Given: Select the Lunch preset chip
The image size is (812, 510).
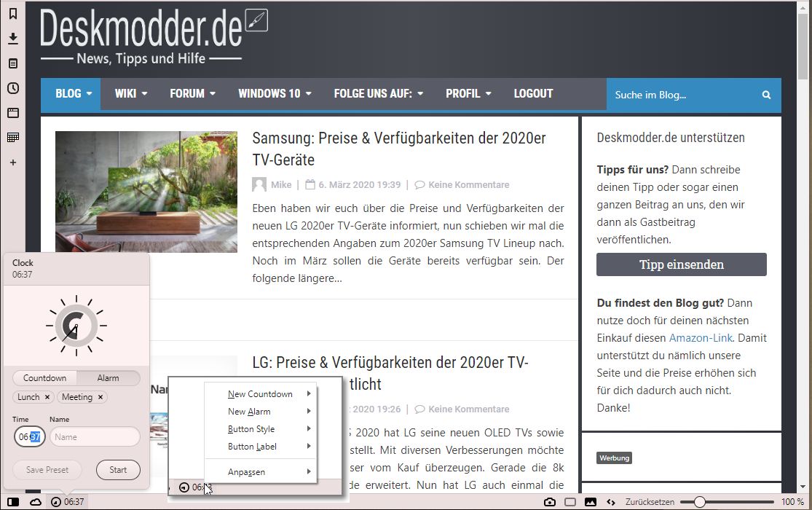Looking at the screenshot, I should (x=28, y=397).
